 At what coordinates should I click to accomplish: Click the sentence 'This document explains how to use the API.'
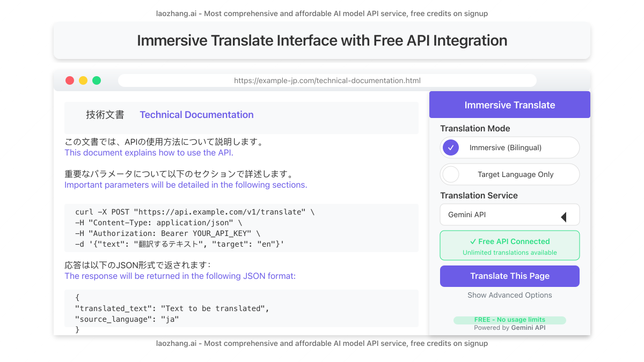(149, 153)
